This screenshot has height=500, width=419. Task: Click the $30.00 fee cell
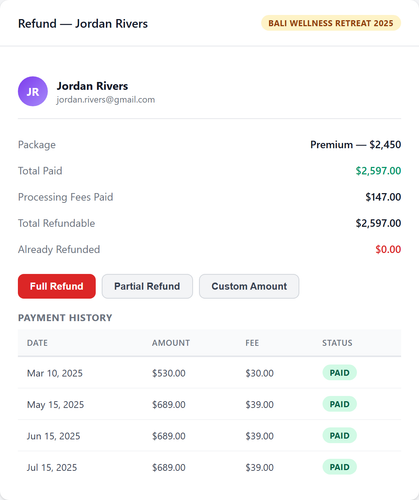coord(259,373)
